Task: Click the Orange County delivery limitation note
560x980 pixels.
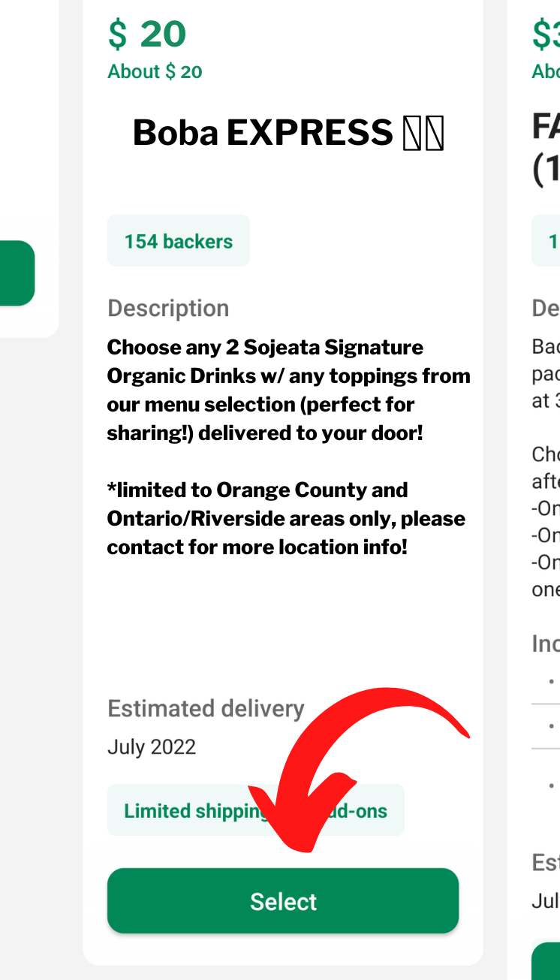Action: click(286, 518)
